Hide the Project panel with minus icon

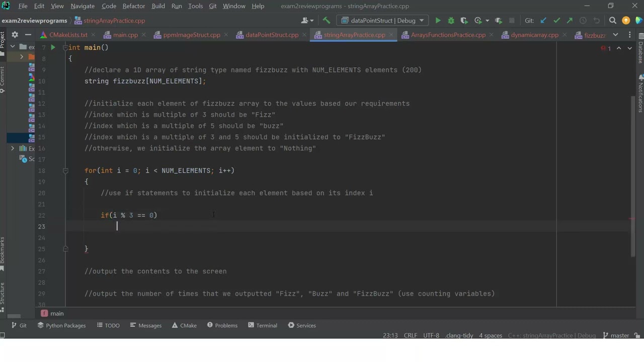coord(28,35)
